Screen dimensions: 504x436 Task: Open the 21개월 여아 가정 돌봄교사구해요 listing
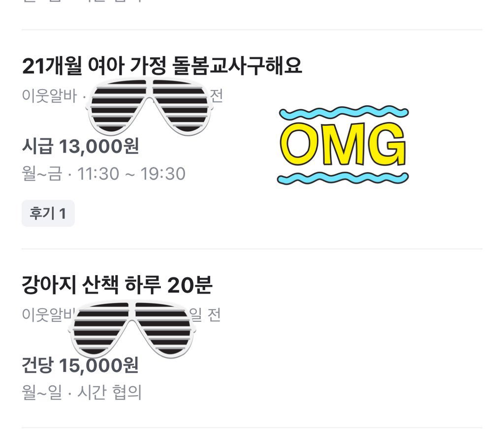pyautogui.click(x=162, y=66)
